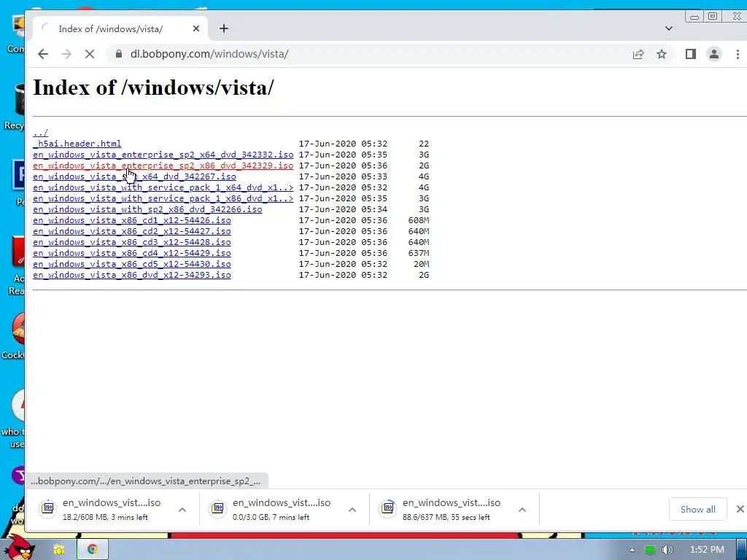
Task: Bookmark this page with the star
Action: [662, 54]
